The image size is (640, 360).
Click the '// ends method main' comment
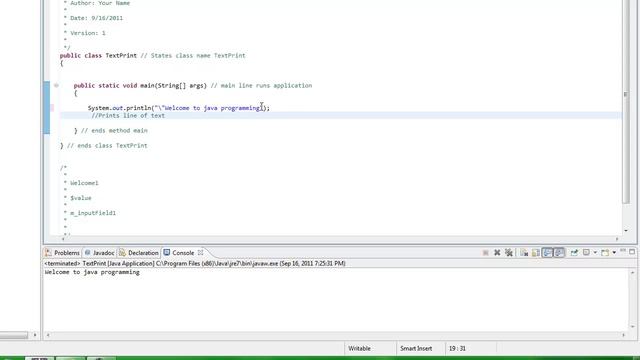point(114,131)
